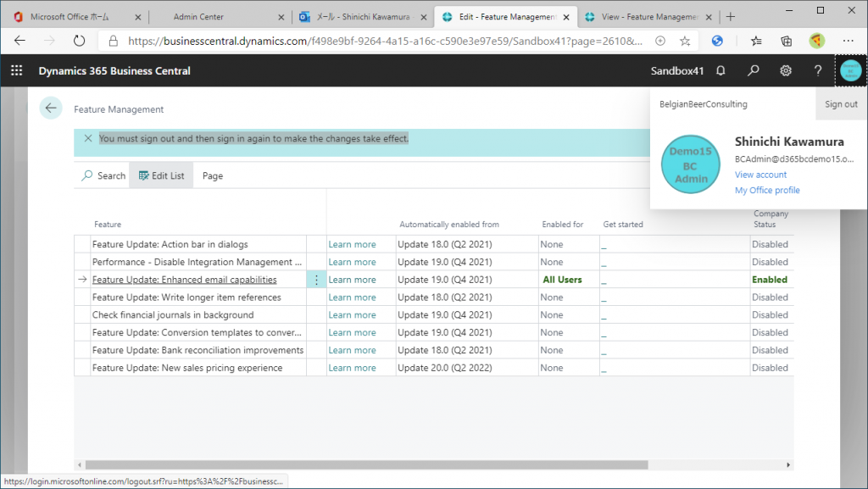
Task: Close the Microsoft Office tab
Action: coord(138,17)
